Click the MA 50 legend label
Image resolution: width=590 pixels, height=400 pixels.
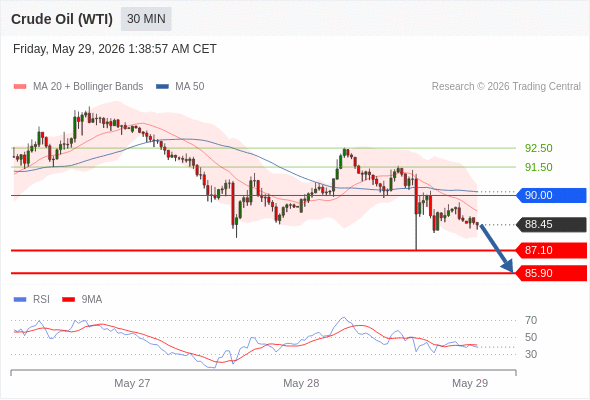pyautogui.click(x=190, y=87)
